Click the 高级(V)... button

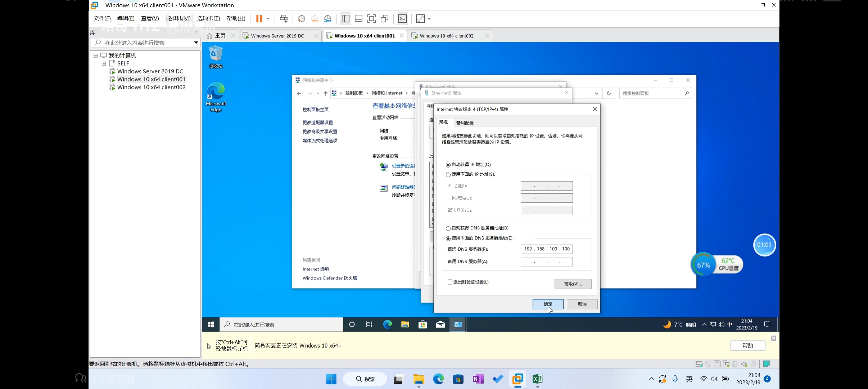[x=573, y=284]
